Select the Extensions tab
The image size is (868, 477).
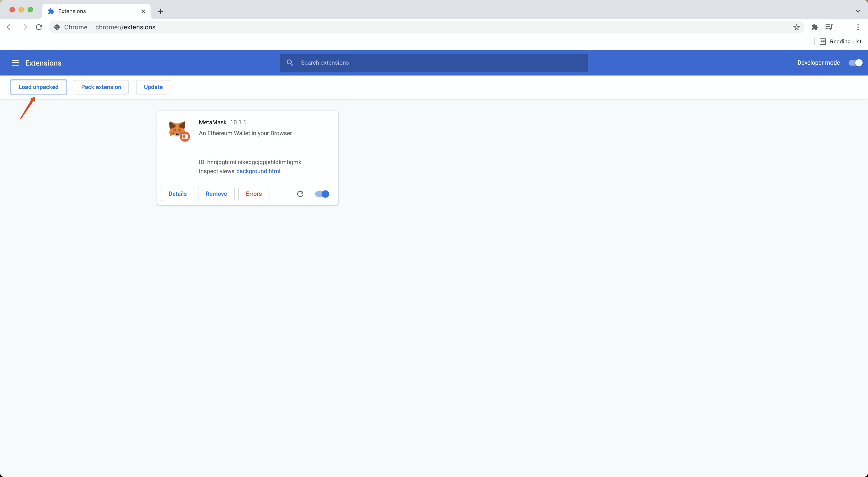[91, 12]
